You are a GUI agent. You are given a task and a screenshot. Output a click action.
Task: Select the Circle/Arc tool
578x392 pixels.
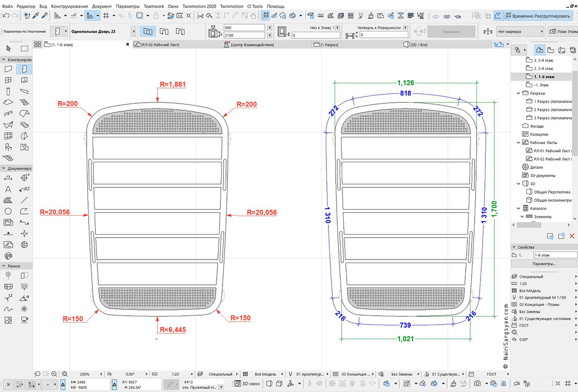[x=8, y=211]
